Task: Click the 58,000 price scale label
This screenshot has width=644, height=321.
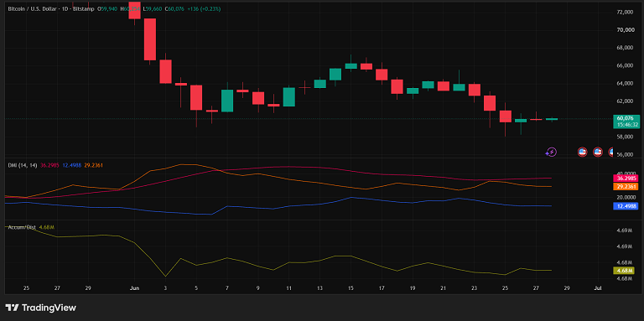Action: click(x=624, y=137)
